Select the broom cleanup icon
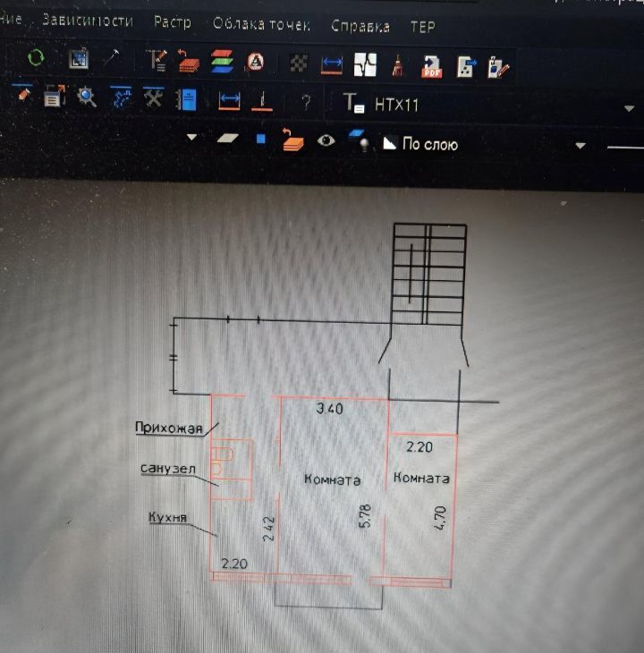The width and height of the screenshot is (644, 653). pyautogui.click(x=398, y=64)
